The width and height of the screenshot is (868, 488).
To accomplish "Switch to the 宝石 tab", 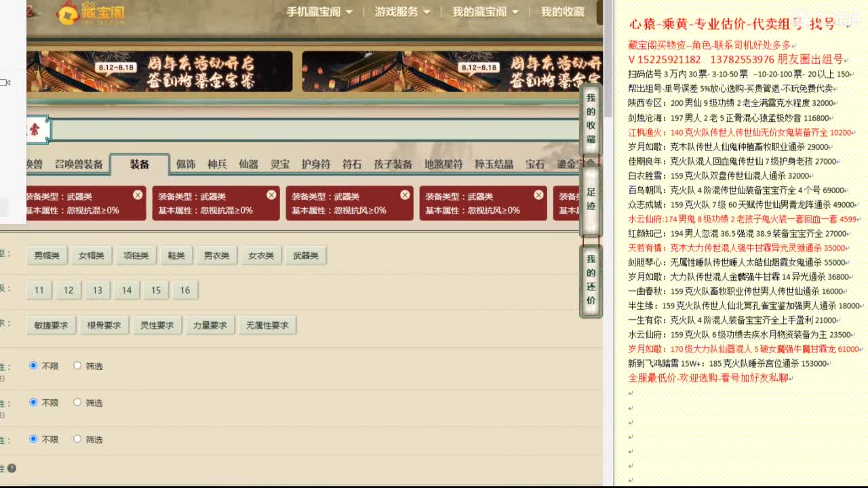I will (x=535, y=164).
